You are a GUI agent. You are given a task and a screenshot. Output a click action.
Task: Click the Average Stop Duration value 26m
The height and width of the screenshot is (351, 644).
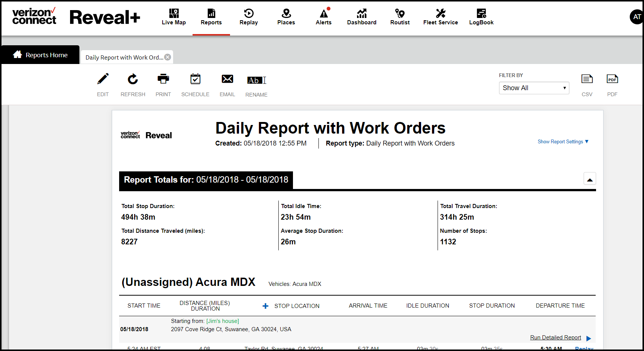coord(288,242)
